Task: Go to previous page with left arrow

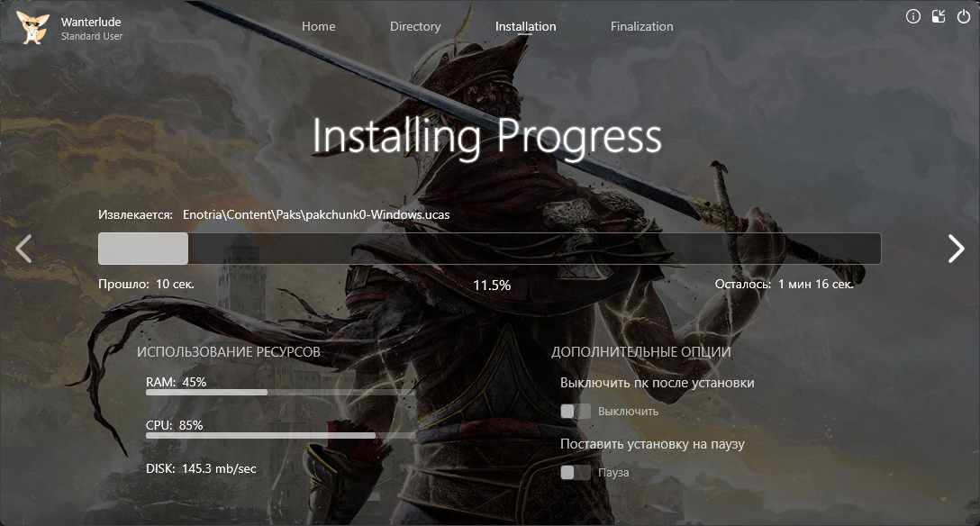Action: point(24,249)
